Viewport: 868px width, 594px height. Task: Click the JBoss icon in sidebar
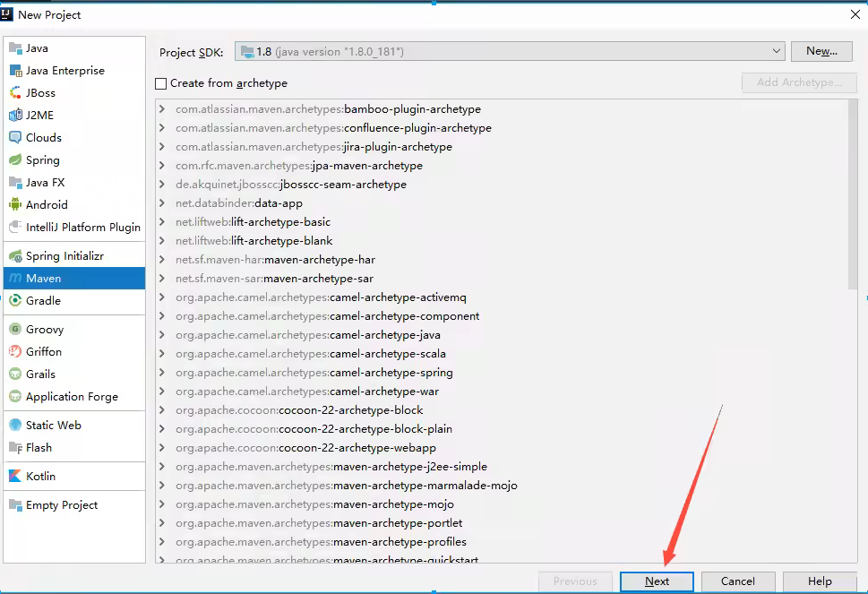(15, 93)
